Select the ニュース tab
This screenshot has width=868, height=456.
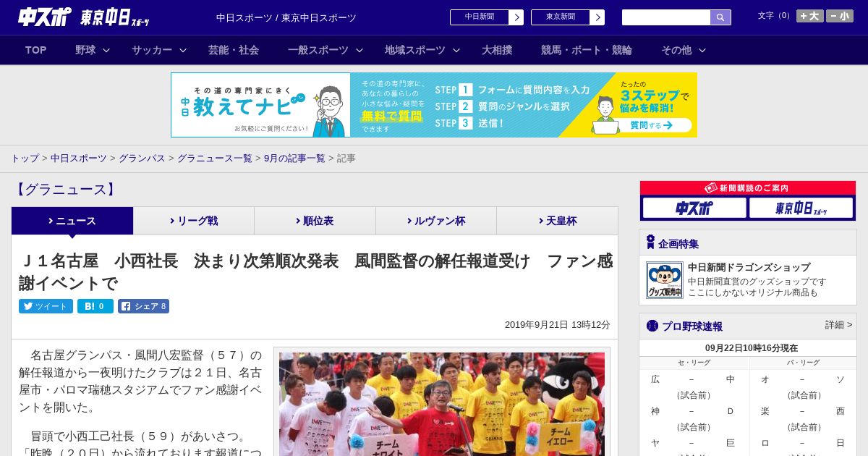click(72, 221)
